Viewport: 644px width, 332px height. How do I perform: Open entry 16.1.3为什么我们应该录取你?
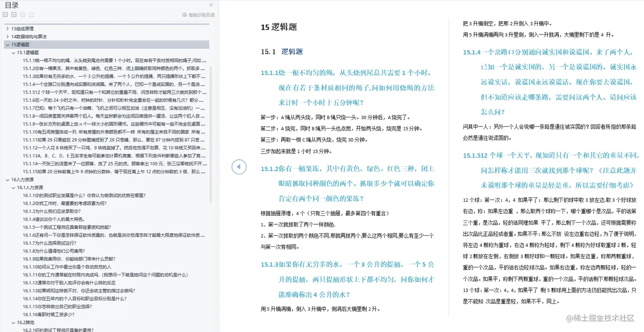point(52,212)
